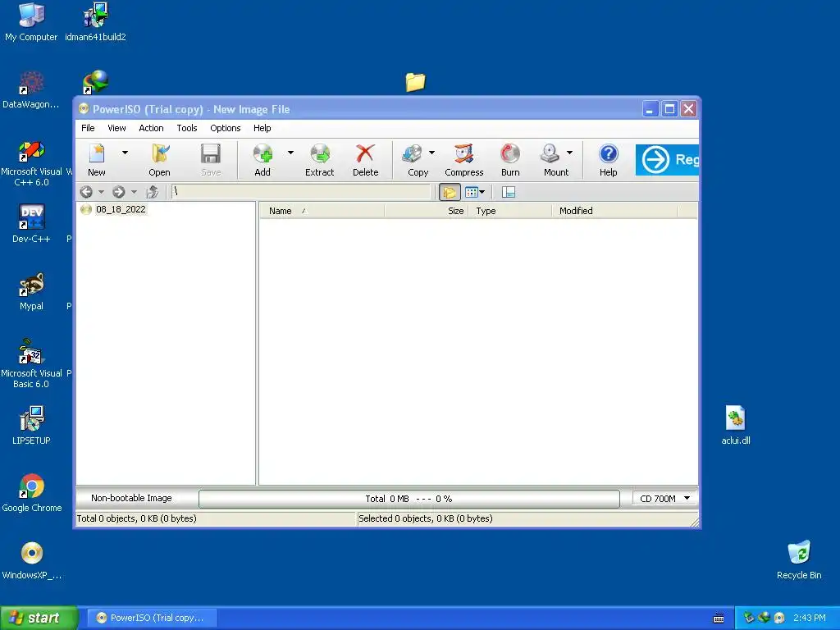Select the My Computer desktop icon

31,22
